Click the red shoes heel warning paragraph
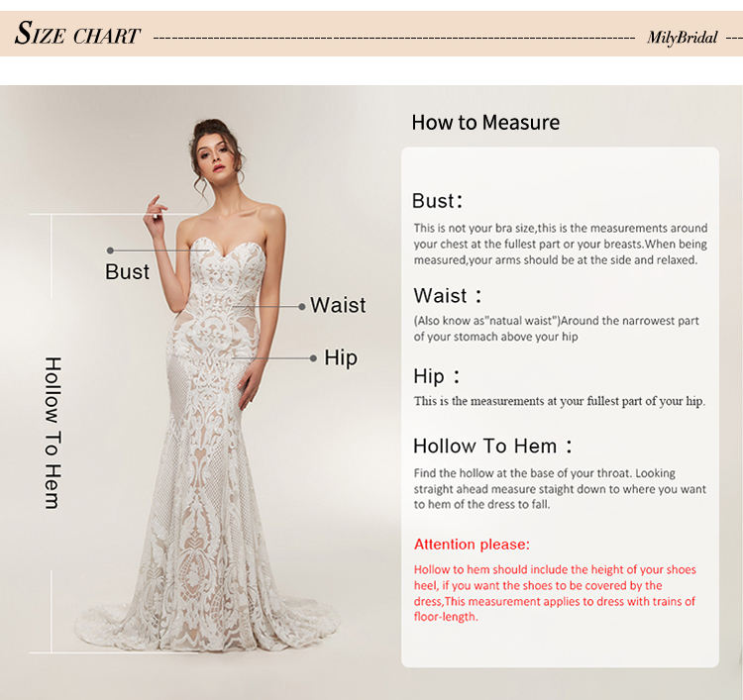Screen dimensions: 743x700 555,593
